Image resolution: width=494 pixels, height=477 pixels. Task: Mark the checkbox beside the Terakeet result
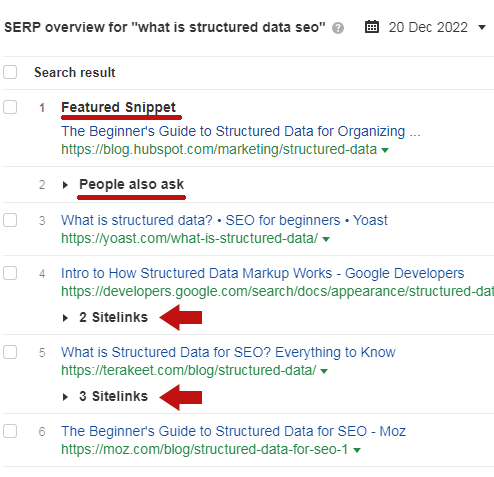10,352
